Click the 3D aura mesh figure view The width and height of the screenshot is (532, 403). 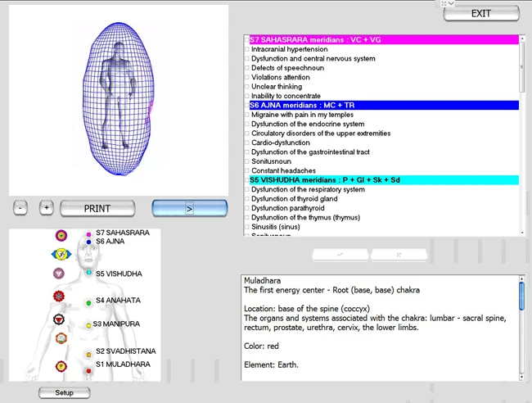click(119, 100)
